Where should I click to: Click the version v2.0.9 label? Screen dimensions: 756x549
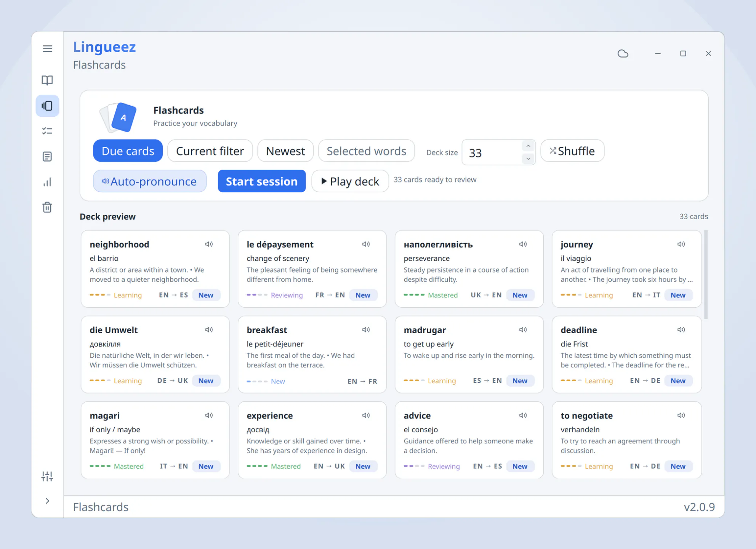pyautogui.click(x=699, y=507)
